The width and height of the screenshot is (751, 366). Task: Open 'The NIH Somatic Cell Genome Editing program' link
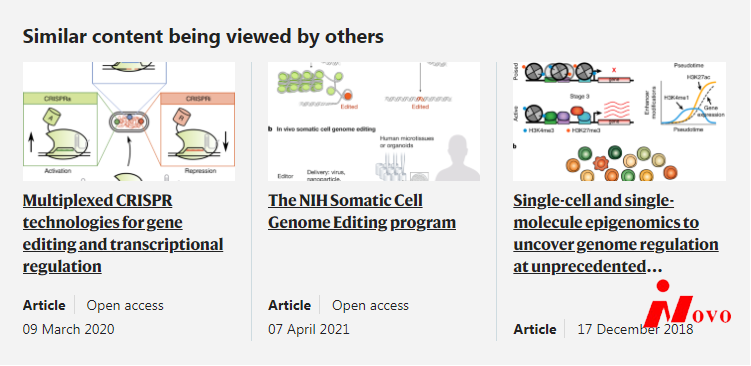(x=362, y=211)
